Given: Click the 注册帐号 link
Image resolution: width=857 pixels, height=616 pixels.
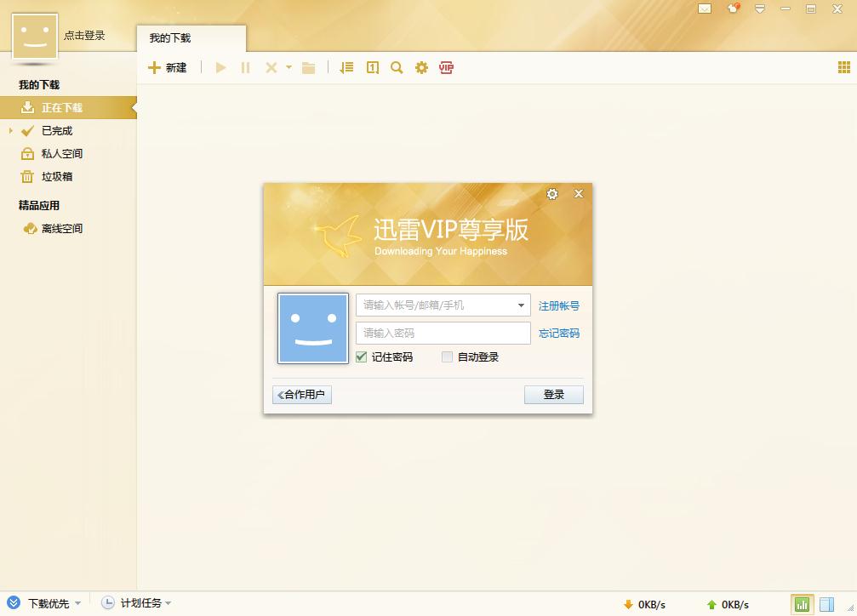Looking at the screenshot, I should tap(559, 305).
